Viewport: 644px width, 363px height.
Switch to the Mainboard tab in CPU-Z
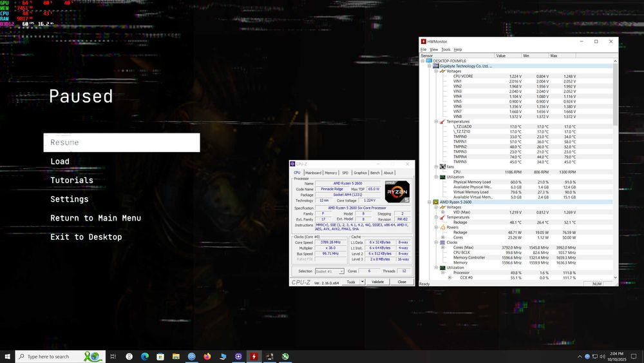pos(313,173)
